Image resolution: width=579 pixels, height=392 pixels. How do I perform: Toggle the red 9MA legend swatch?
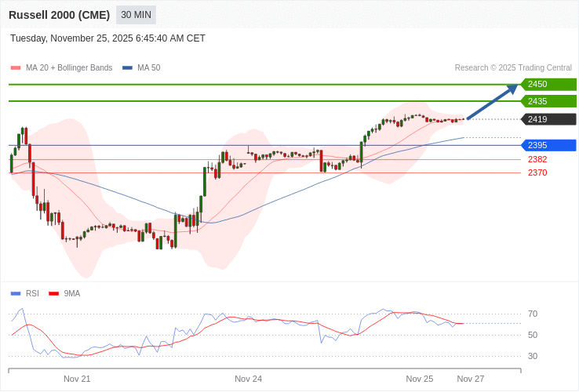coord(53,294)
